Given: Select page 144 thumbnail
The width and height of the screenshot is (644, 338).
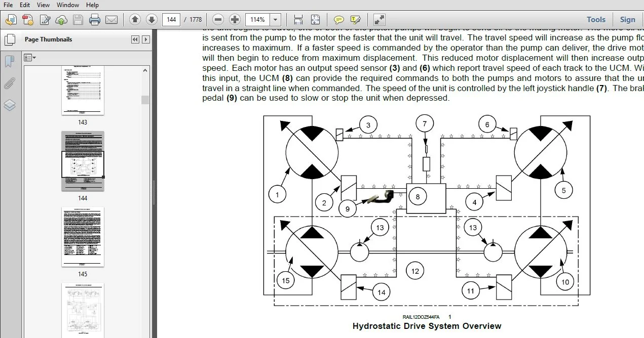Looking at the screenshot, I should (x=83, y=161).
